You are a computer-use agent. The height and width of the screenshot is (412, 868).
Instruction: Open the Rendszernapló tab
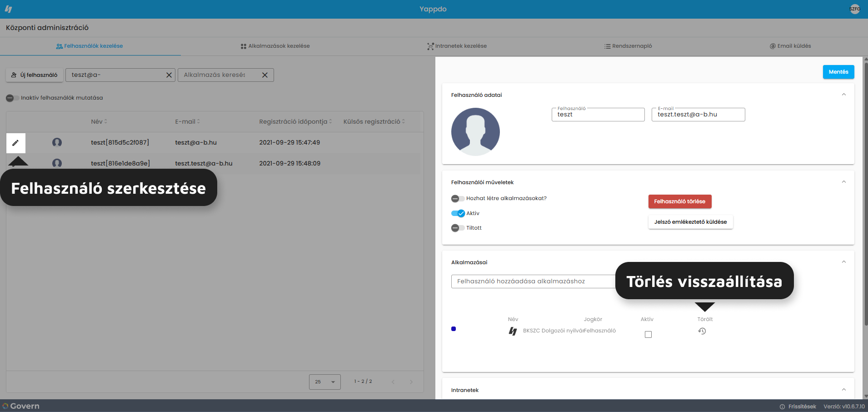point(628,46)
